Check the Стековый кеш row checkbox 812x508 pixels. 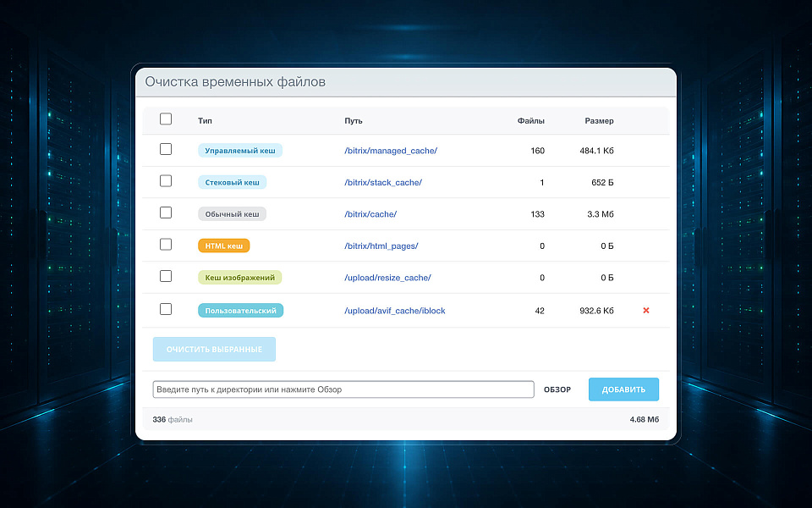[x=166, y=181]
